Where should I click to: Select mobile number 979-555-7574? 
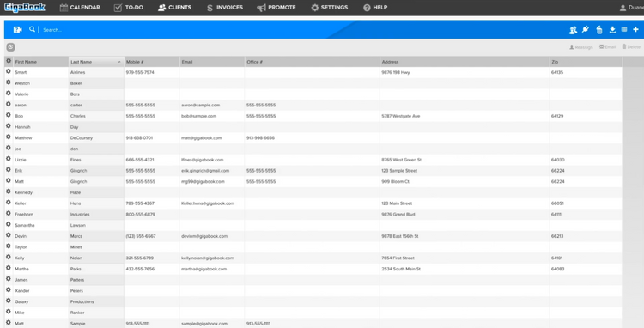[140, 73]
